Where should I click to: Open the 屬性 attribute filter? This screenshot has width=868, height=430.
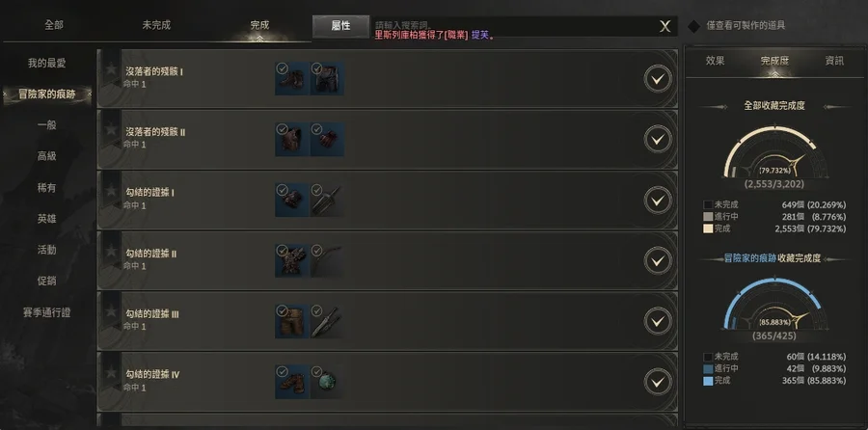(340, 26)
